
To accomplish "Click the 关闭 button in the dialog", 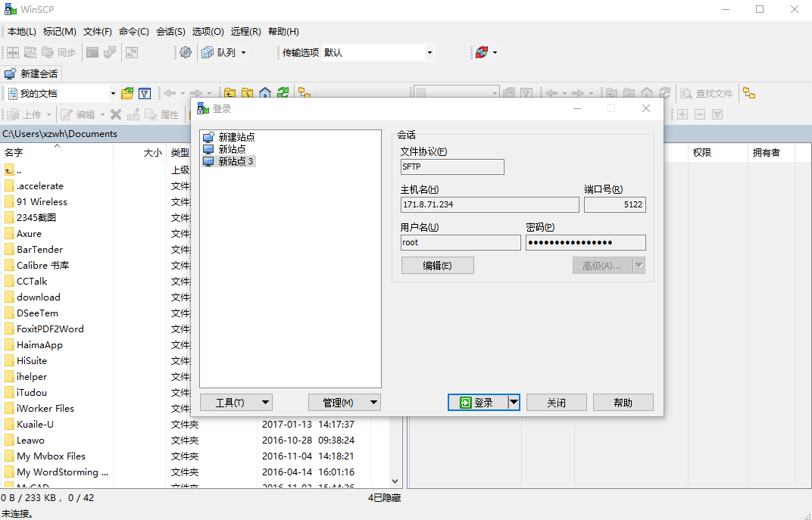I will [557, 403].
